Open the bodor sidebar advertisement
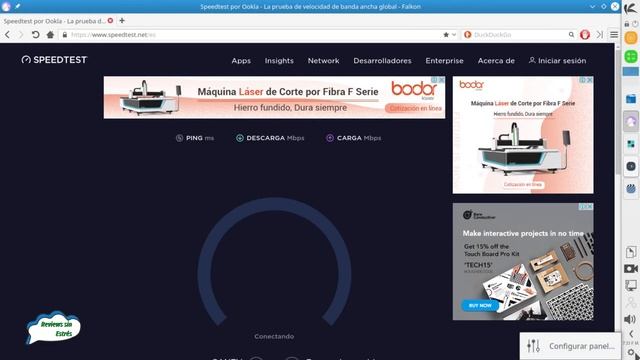 [x=523, y=135]
